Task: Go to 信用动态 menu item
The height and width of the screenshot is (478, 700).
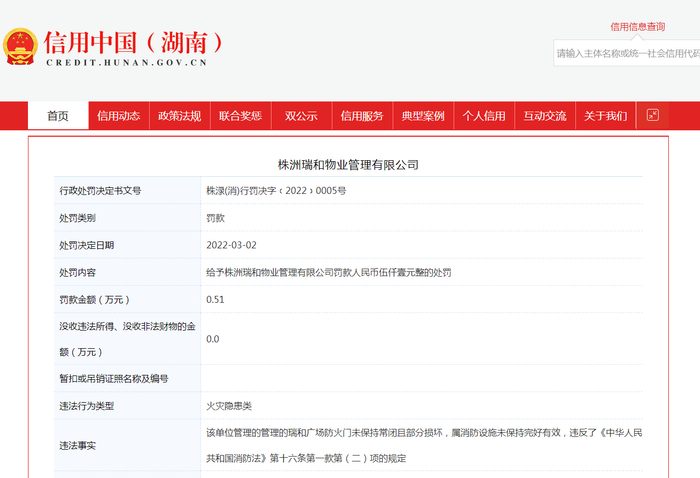Action: [119, 116]
